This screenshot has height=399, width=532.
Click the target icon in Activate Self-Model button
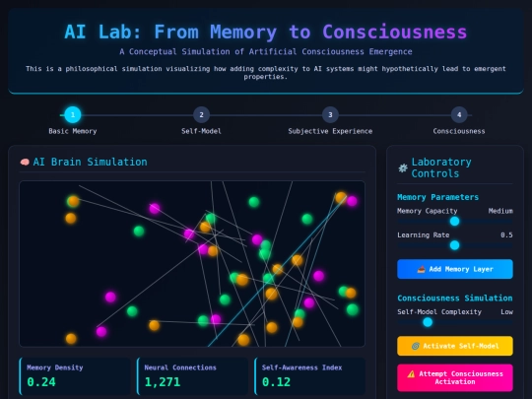pyautogui.click(x=416, y=346)
